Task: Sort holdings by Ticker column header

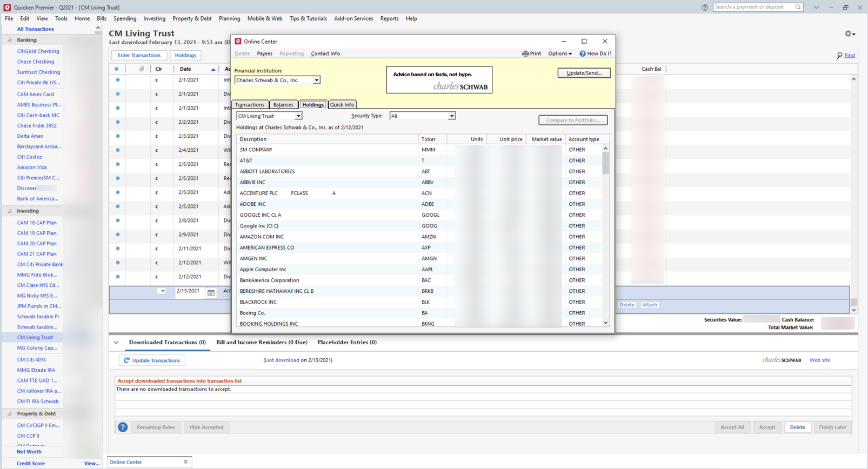Action: pos(432,139)
